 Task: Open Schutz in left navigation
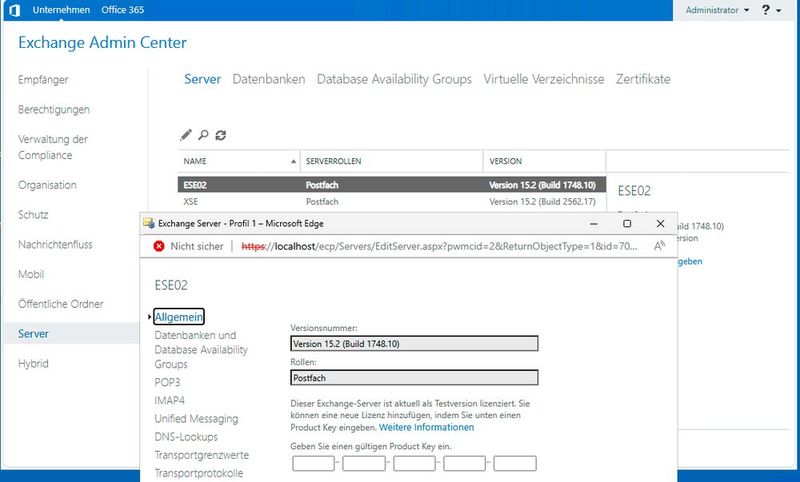(x=33, y=214)
